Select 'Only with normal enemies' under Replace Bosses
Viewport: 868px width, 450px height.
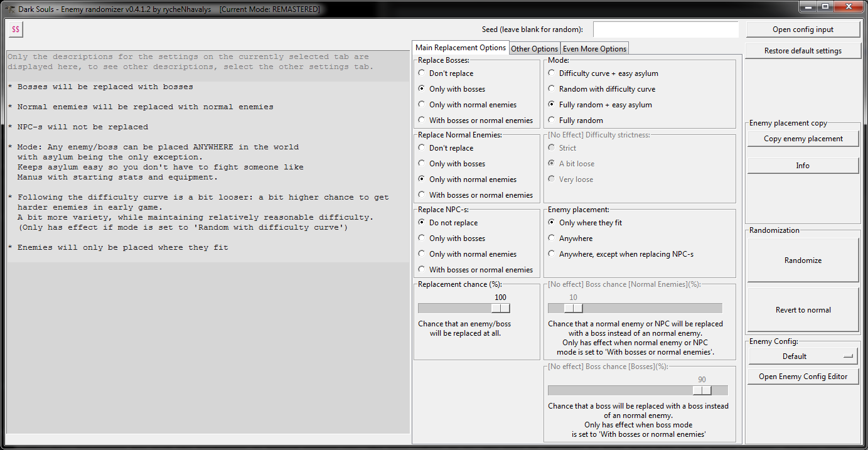(467, 105)
